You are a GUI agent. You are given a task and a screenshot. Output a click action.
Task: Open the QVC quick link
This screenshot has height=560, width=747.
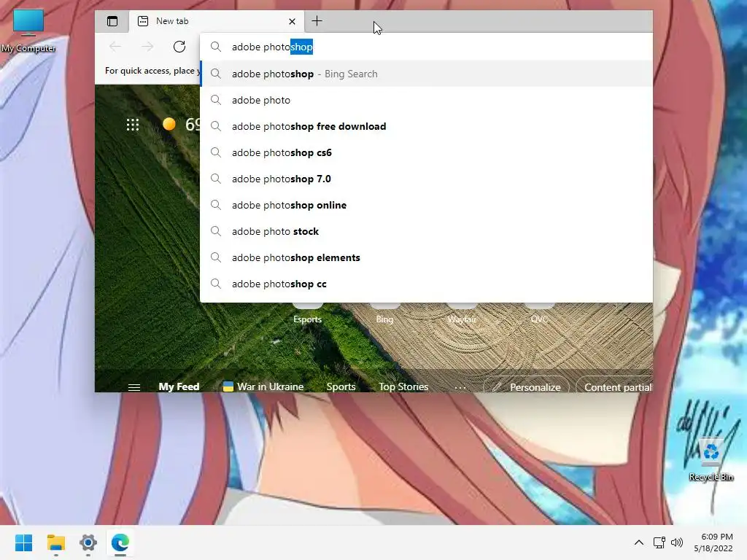point(539,314)
